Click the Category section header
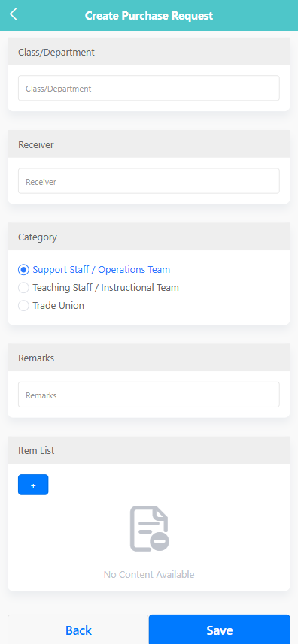The height and width of the screenshot is (644, 298). pyautogui.click(x=149, y=237)
